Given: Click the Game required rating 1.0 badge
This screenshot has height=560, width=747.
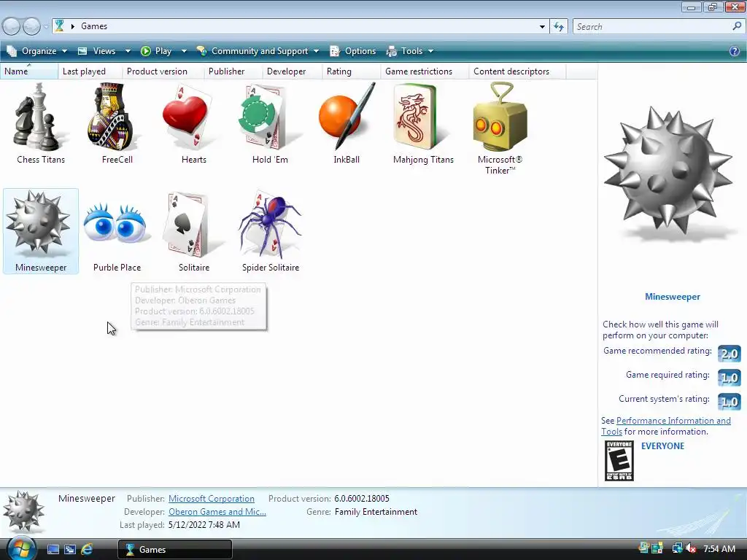Looking at the screenshot, I should pyautogui.click(x=729, y=378).
